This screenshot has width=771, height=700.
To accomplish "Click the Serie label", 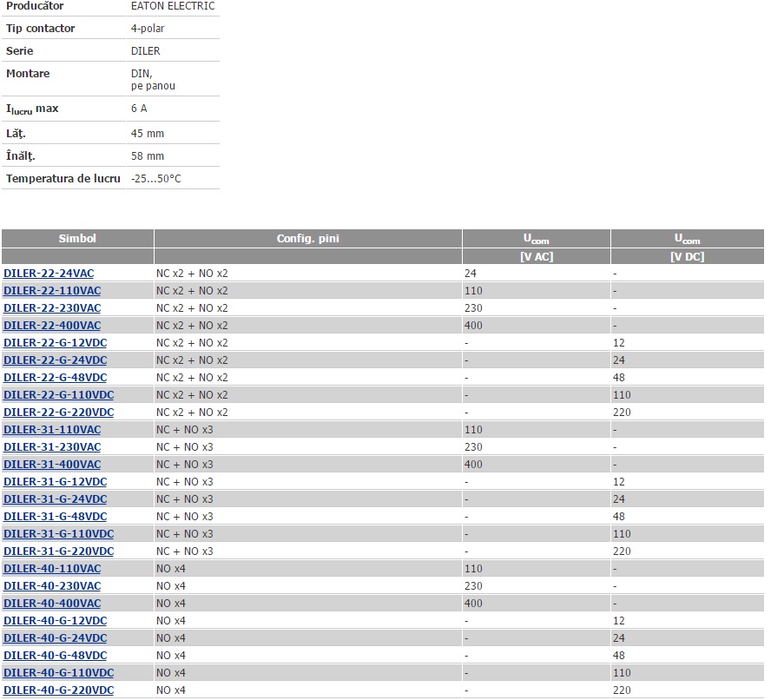I will tap(20, 51).
